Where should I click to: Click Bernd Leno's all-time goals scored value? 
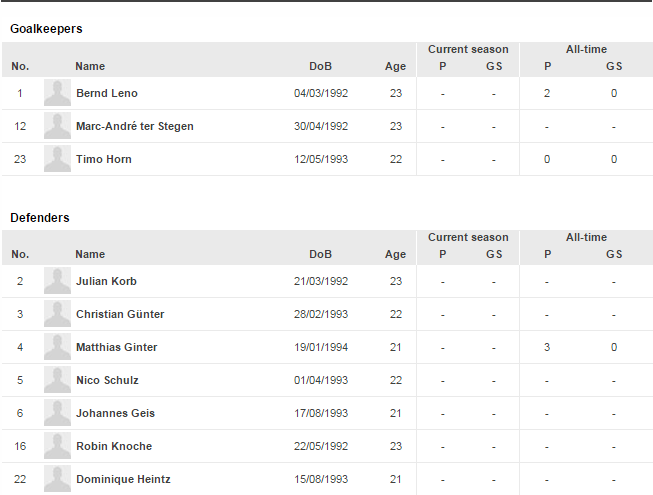[x=614, y=93]
